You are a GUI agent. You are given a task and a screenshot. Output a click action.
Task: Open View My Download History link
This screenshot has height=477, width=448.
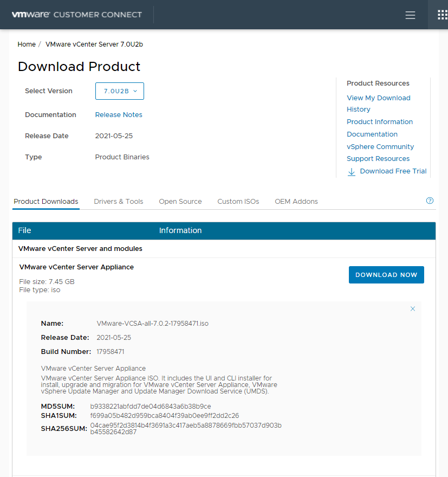coord(379,104)
